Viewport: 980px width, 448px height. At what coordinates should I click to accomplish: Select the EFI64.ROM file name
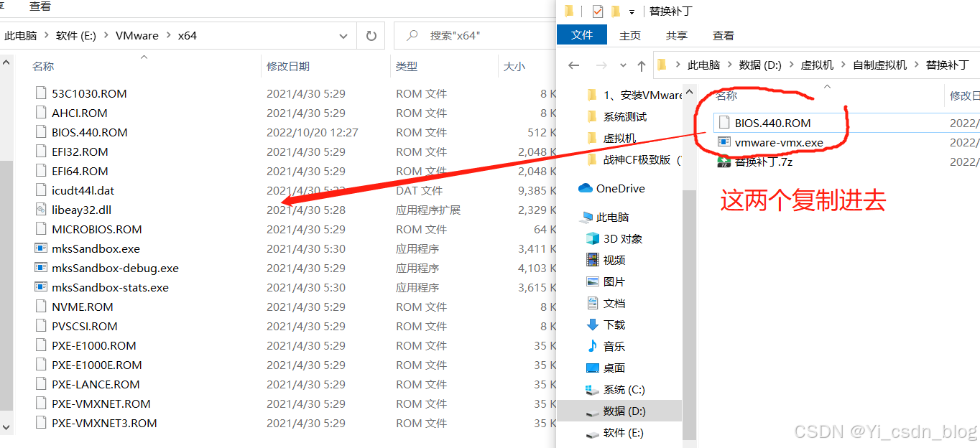80,171
